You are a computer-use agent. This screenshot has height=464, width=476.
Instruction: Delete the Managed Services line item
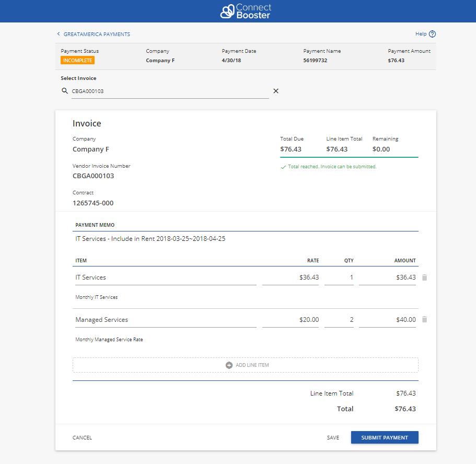(425, 319)
